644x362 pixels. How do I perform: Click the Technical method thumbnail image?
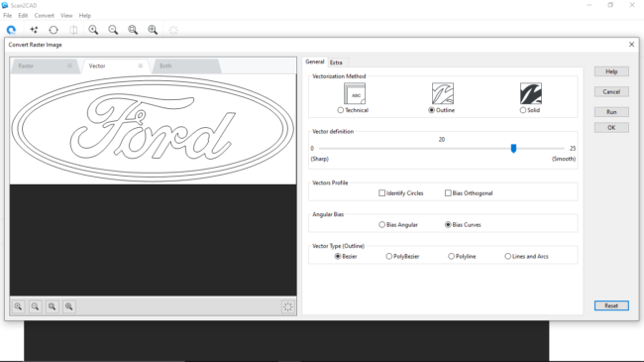355,93
